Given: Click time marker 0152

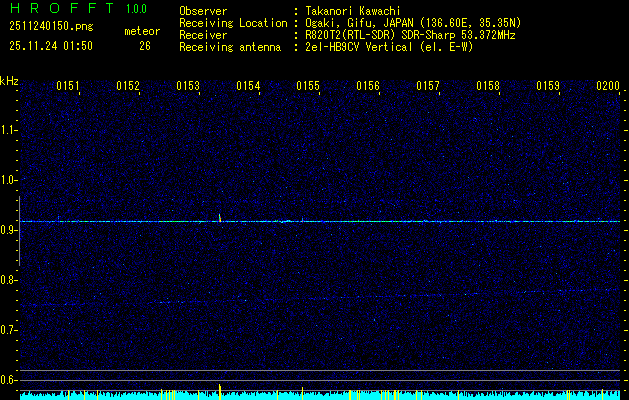Looking at the screenshot, I should [x=128, y=86].
